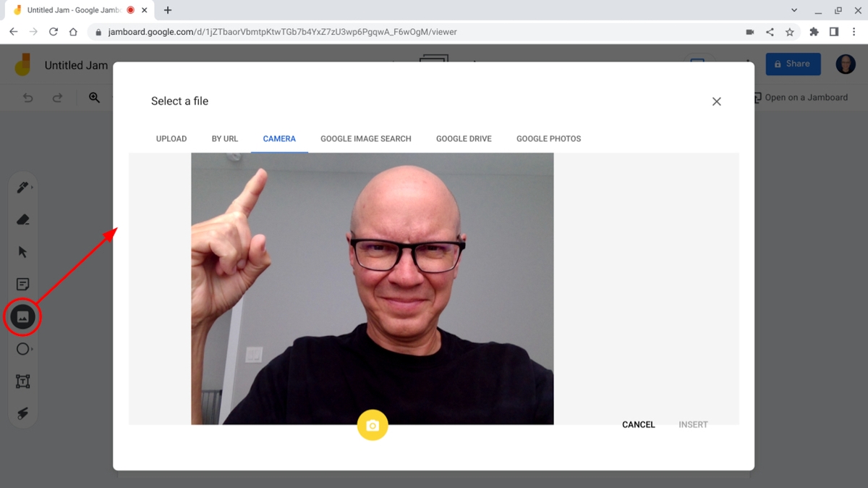Viewport: 868px width, 488px height.
Task: Switch to the Google Drive tab
Action: pos(464,138)
